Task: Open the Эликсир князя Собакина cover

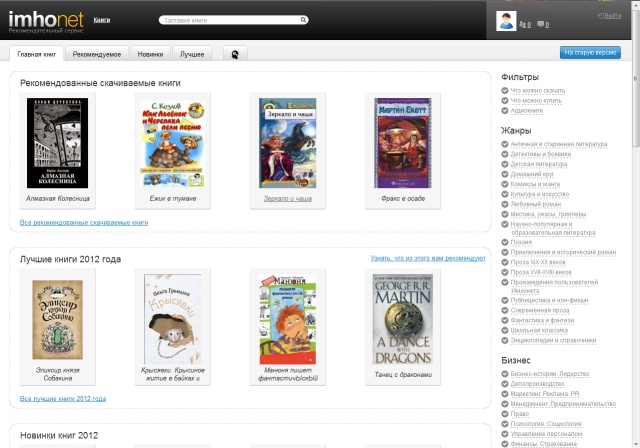Action: pyautogui.click(x=58, y=319)
